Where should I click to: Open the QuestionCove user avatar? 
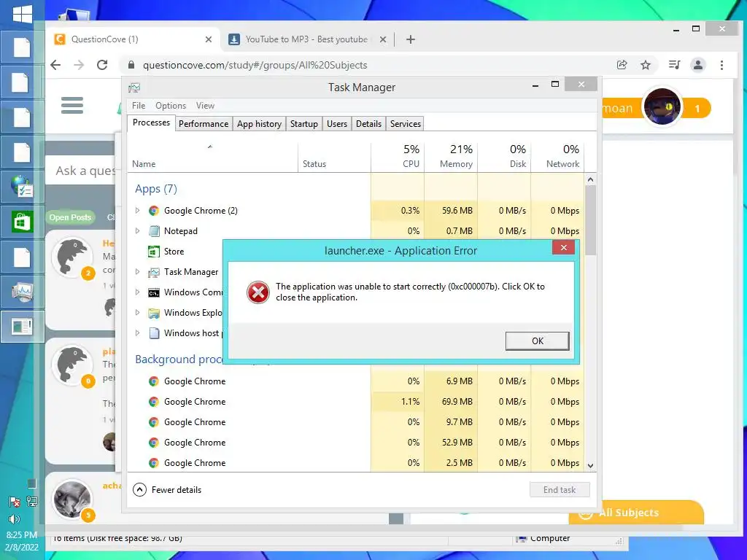click(x=662, y=106)
